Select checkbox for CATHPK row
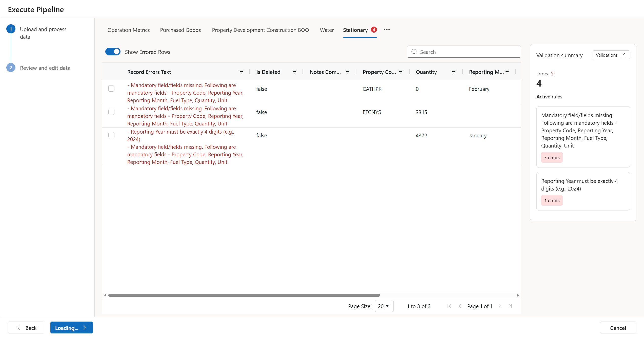Screen dimensions: 644x338 (111, 89)
